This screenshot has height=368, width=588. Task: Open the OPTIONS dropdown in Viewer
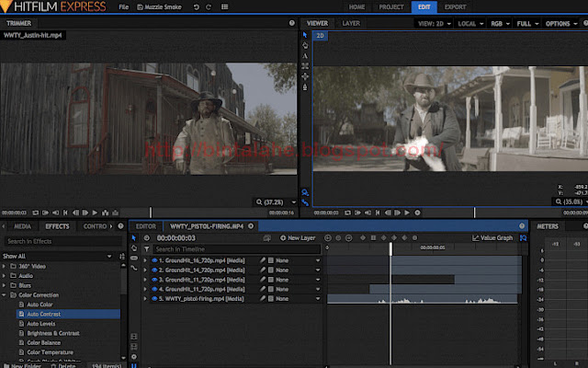point(561,23)
